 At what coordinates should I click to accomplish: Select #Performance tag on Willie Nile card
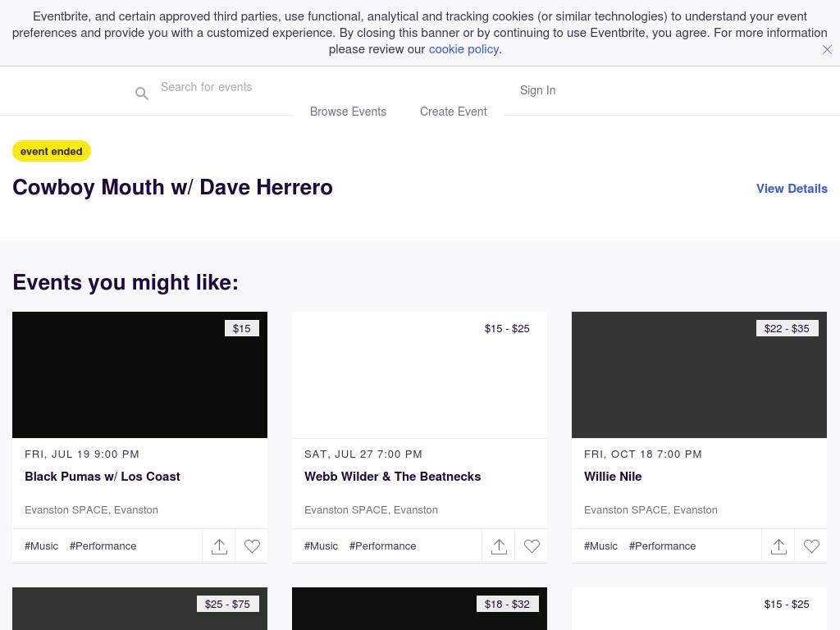tap(662, 546)
